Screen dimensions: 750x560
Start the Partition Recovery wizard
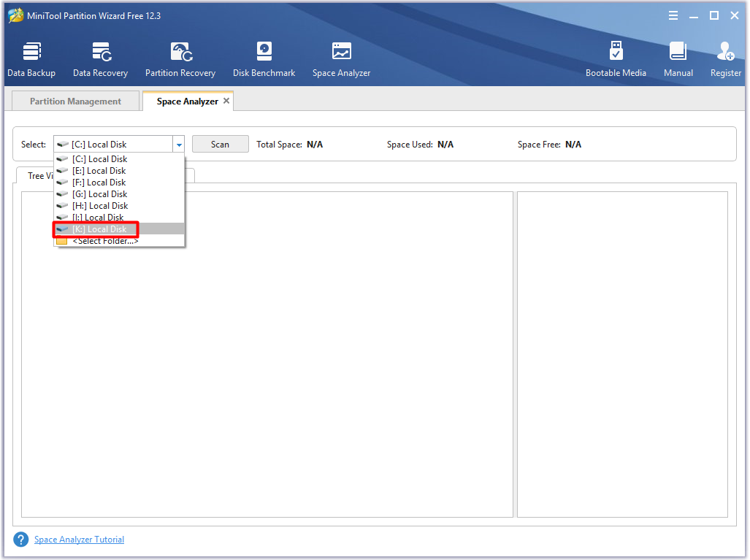point(180,60)
